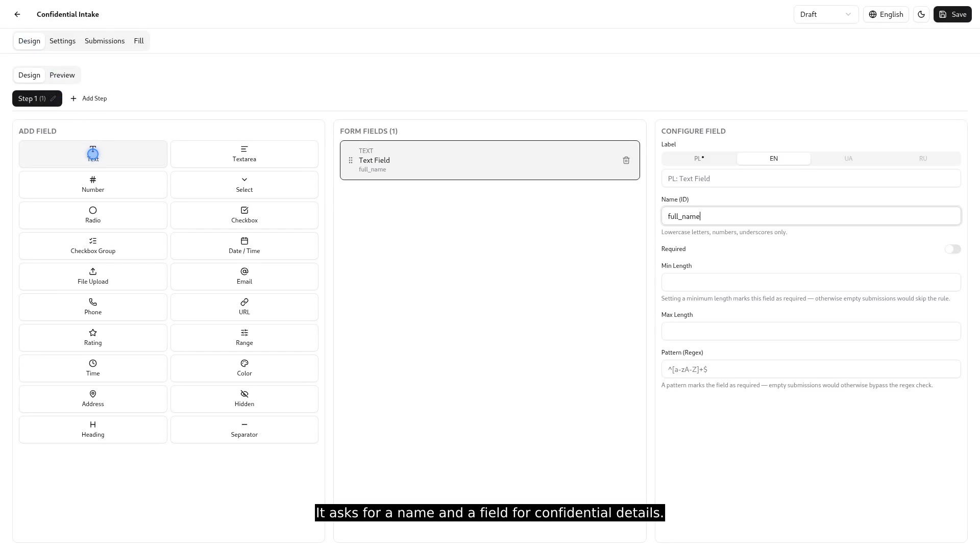980x551 pixels.
Task: Add a new step
Action: [x=89, y=98]
